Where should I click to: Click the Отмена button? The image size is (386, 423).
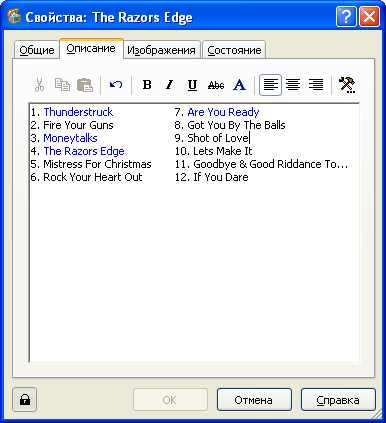(x=254, y=400)
